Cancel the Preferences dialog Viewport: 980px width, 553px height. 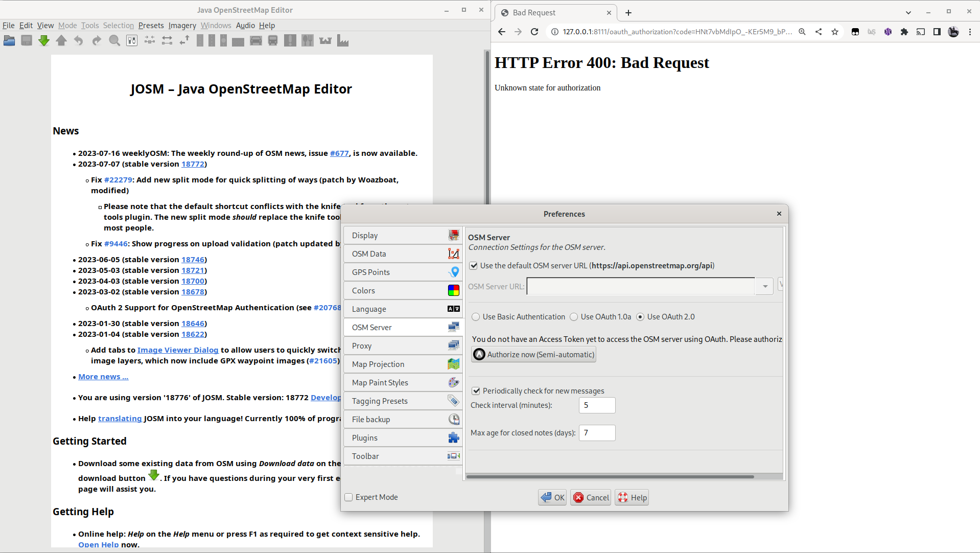point(591,498)
